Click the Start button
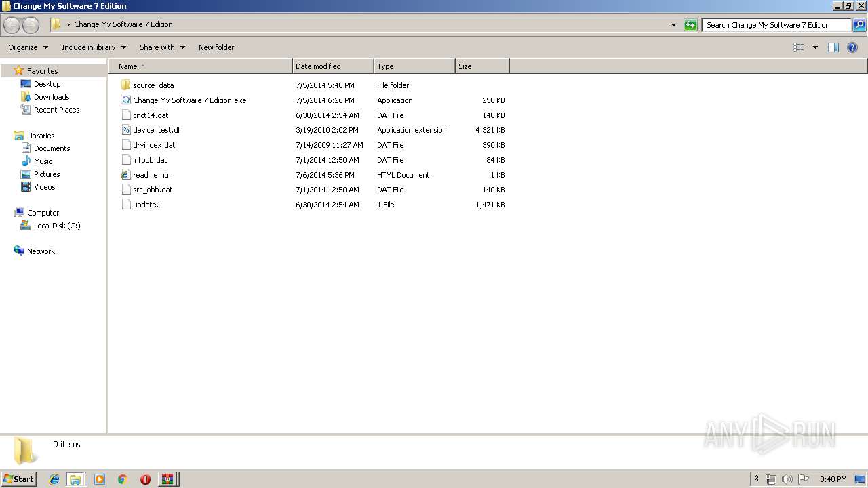868x488 pixels. coord(18,479)
